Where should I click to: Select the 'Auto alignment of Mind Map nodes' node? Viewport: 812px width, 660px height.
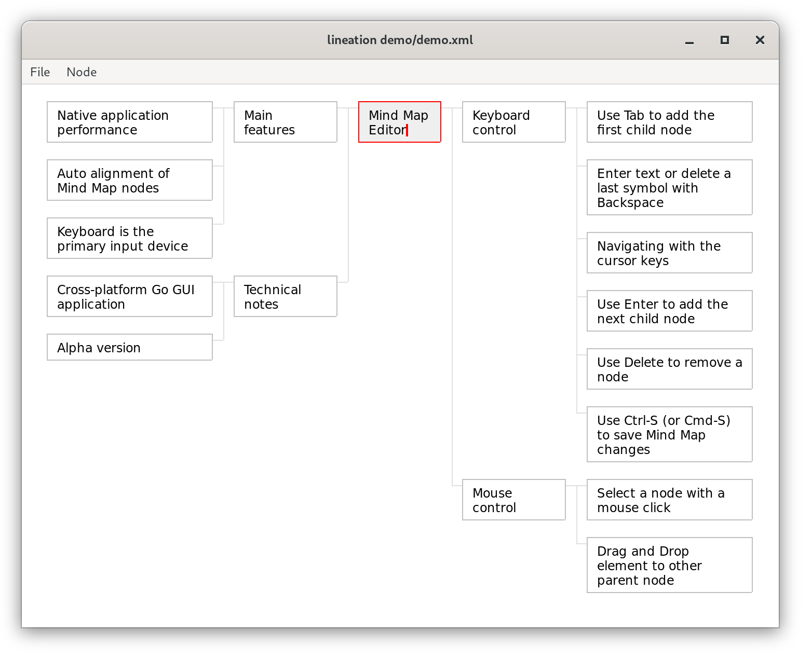[130, 180]
